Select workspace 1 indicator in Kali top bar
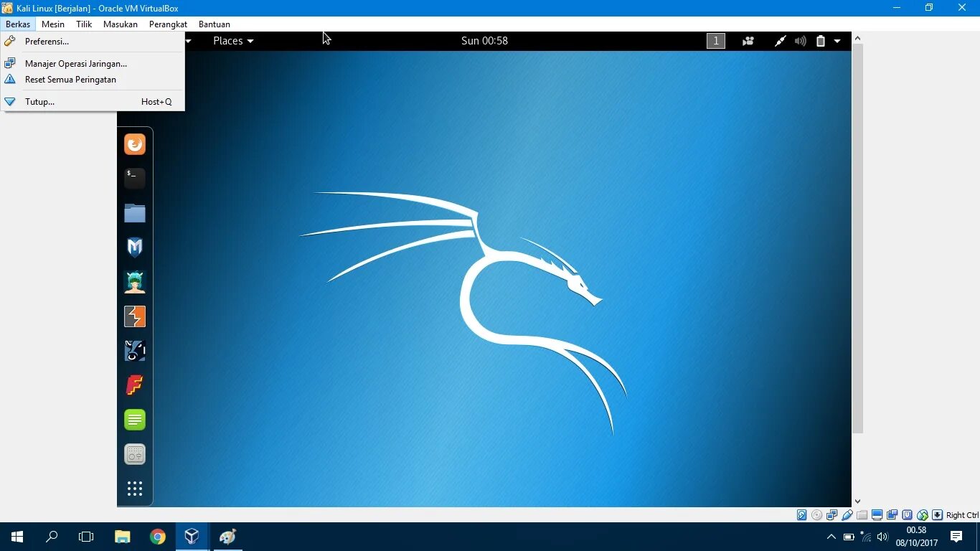 point(716,41)
